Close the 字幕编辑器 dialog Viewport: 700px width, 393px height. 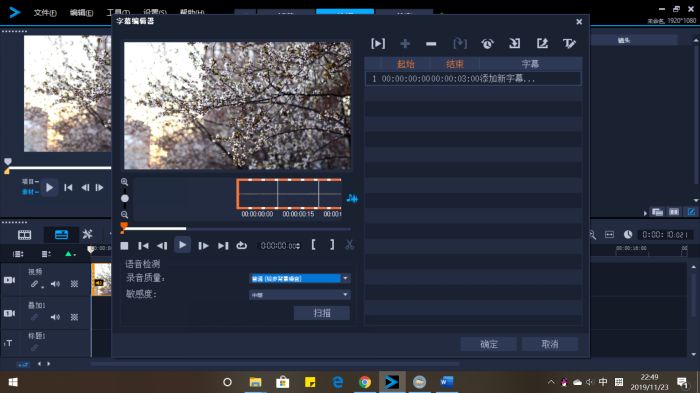[x=579, y=22]
